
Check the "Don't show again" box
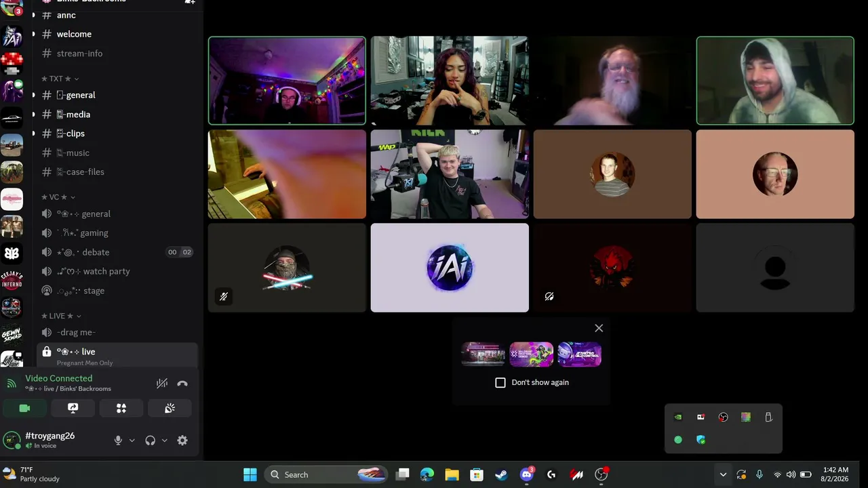point(500,382)
